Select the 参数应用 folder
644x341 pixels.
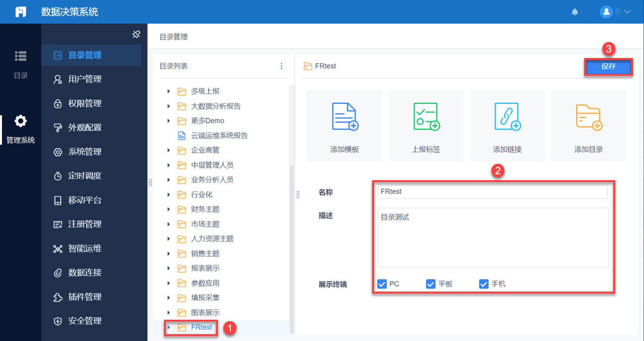tap(205, 283)
